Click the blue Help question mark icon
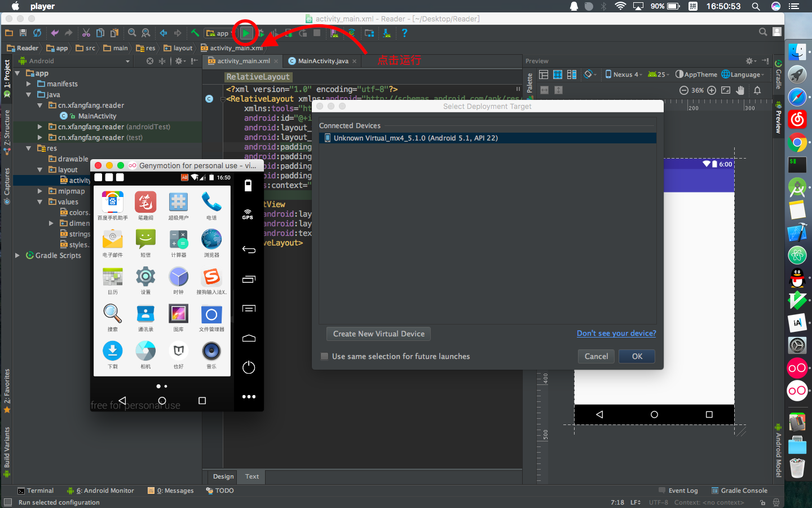Viewport: 812px width, 508px height. tap(404, 33)
